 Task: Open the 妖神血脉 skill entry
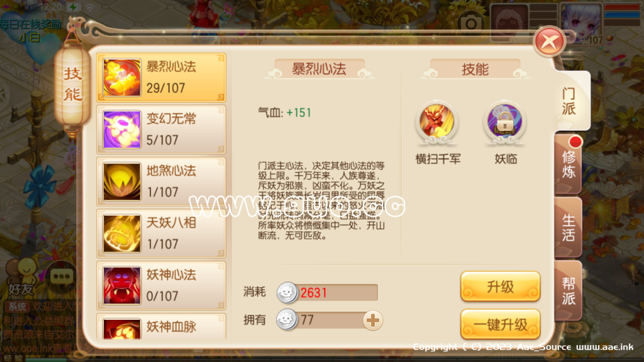click(x=162, y=327)
